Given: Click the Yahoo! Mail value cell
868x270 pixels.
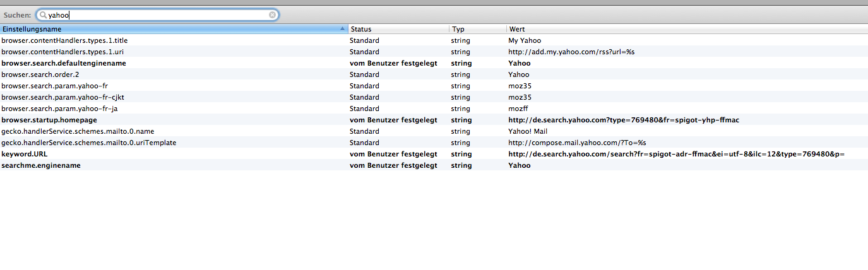Looking at the screenshot, I should [528, 131].
